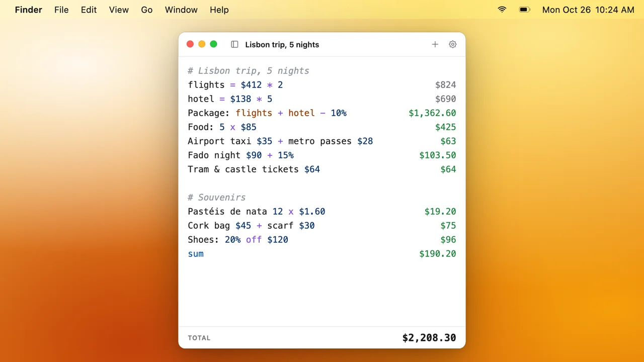Screen dimensions: 644x362
Task: Click the $103.50 Fado night result
Action: (438, 155)
